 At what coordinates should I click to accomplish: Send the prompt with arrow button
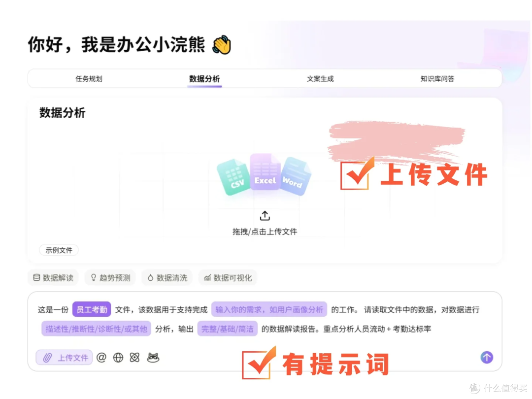[487, 357]
